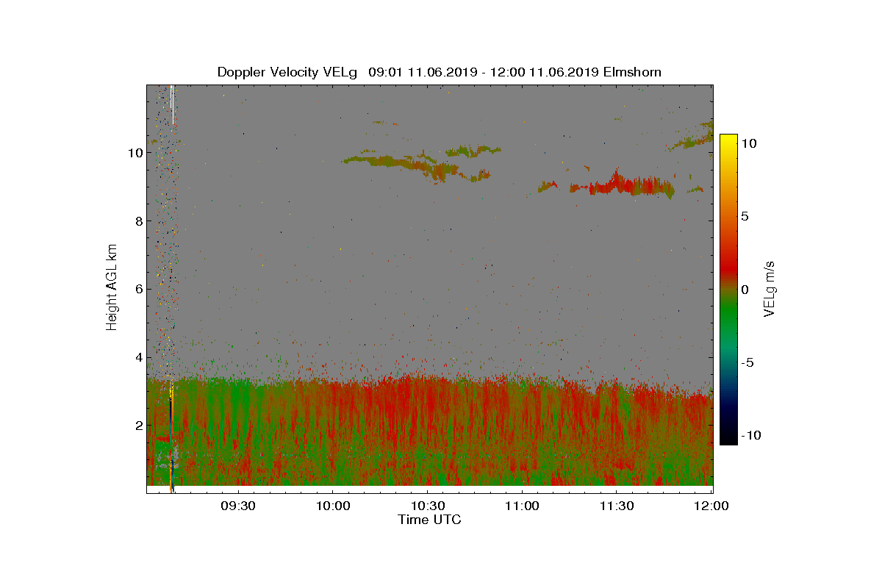Click the height tick label 6
The width and height of the screenshot is (882, 588).
click(137, 290)
